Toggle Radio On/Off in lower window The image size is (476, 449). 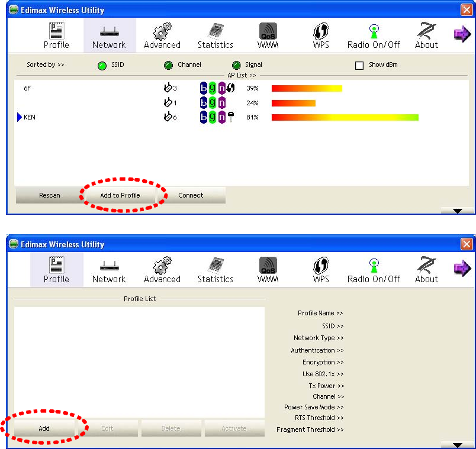click(374, 269)
